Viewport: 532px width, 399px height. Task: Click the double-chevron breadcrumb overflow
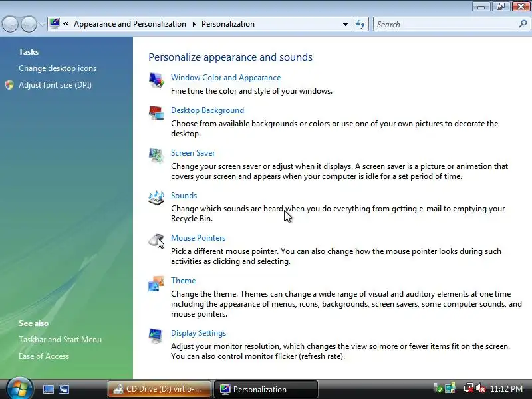(66, 24)
